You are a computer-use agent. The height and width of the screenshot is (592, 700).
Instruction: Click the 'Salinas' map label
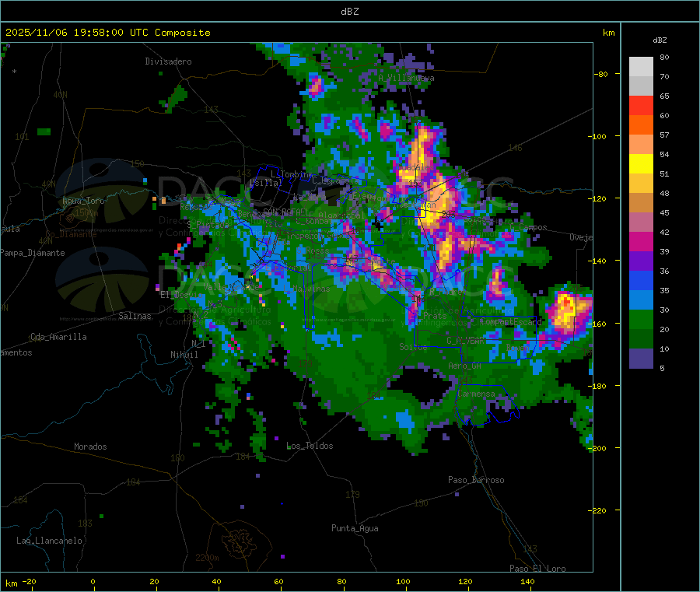135,316
